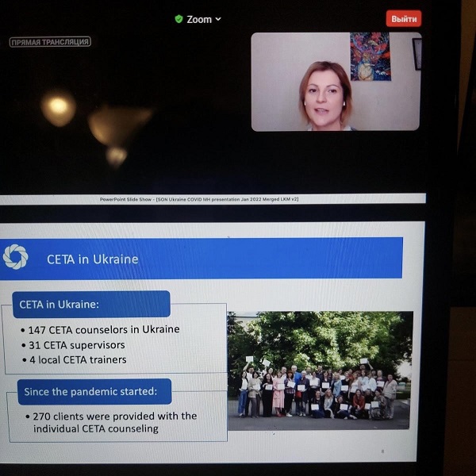The height and width of the screenshot is (476, 476).
Task: Click the red Выйти leave button
Action: point(404,19)
